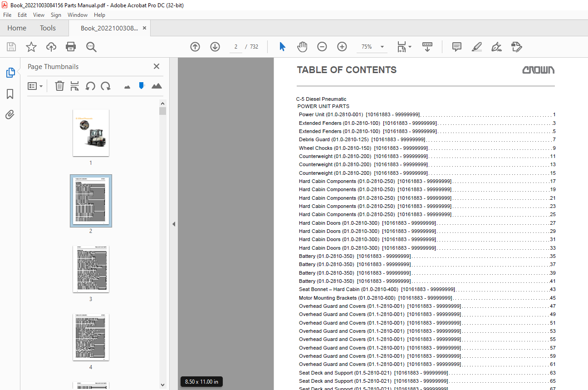The image size is (588, 390).
Task: Switch to the Home tab
Action: coord(17,28)
